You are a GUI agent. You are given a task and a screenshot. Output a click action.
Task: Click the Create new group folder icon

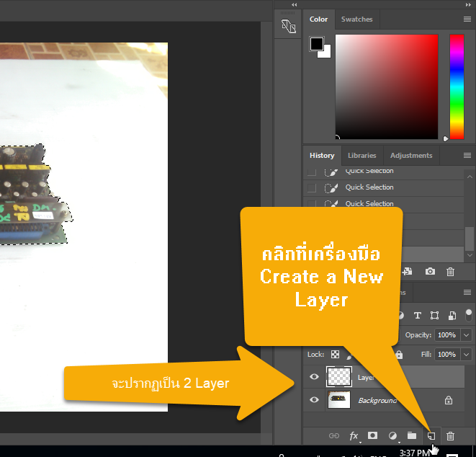click(x=412, y=435)
